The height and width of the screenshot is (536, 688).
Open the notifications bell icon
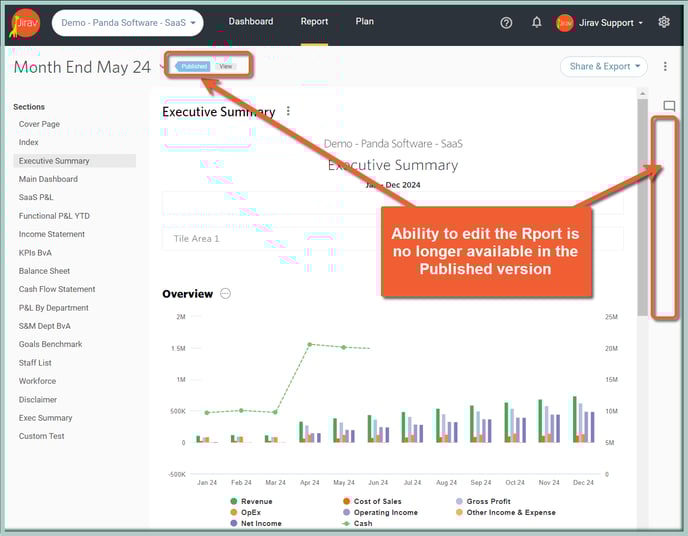(x=536, y=22)
